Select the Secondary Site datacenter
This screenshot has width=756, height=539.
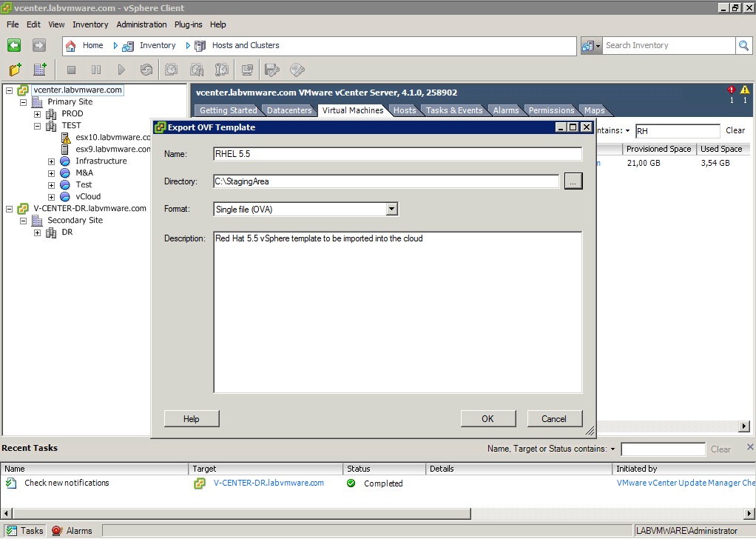click(x=75, y=221)
